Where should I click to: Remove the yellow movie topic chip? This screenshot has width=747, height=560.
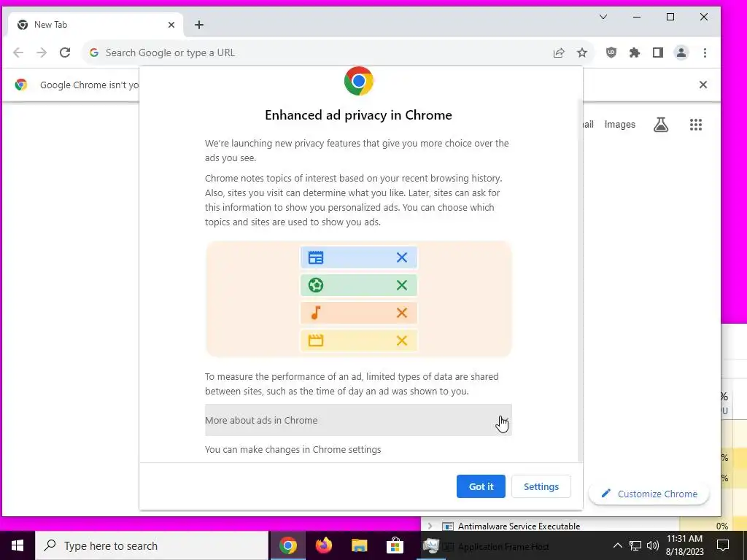pos(402,340)
